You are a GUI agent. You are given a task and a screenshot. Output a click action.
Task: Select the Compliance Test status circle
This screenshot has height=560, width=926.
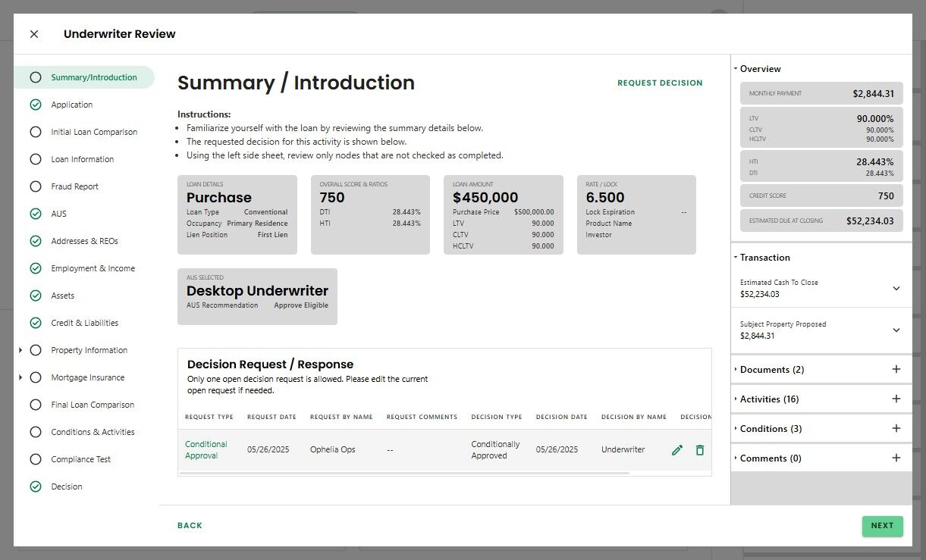(x=36, y=459)
